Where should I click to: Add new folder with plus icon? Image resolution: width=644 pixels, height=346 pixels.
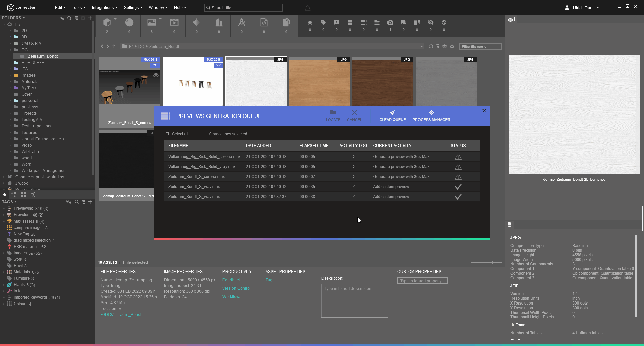90,18
